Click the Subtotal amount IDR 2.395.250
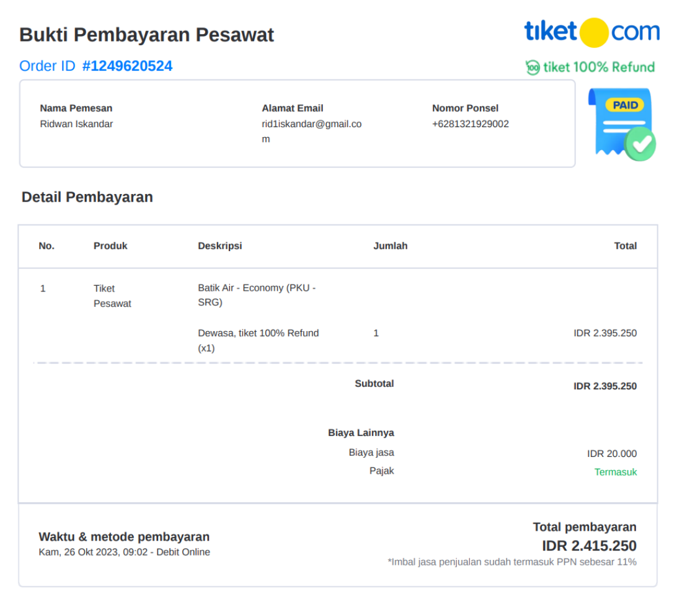 coord(605,386)
